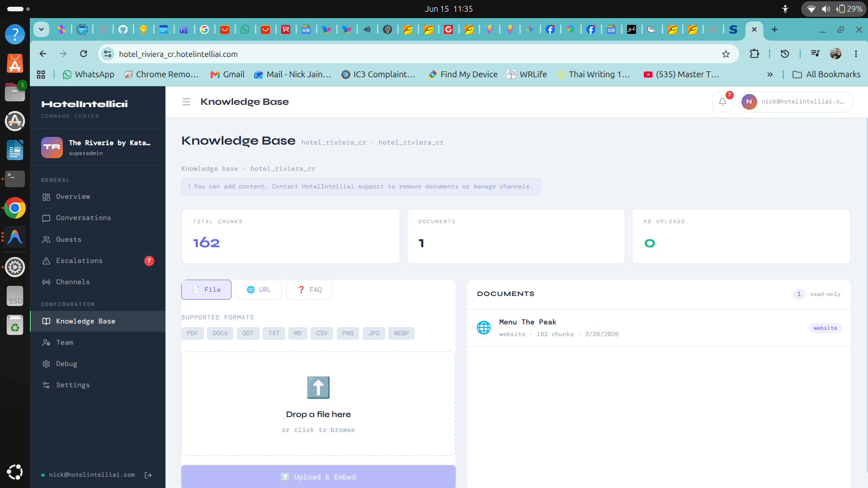Click the upload arrow icon in drop zone

coord(318,388)
